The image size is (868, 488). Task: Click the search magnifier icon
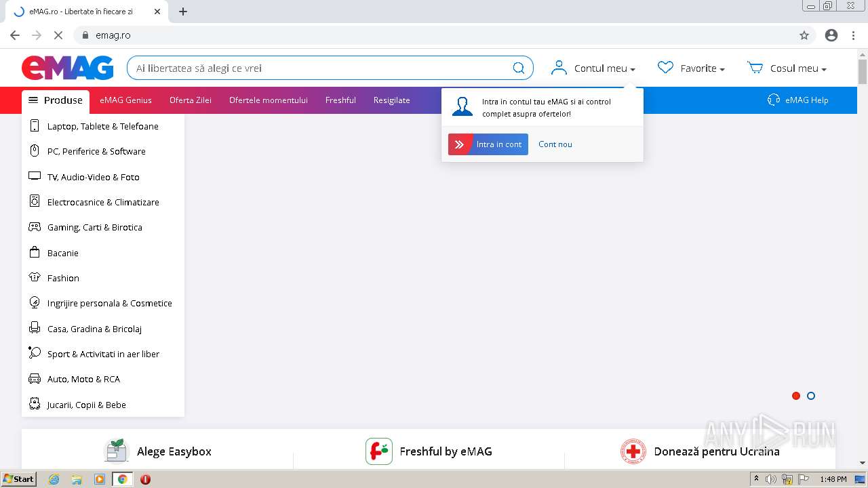click(519, 68)
